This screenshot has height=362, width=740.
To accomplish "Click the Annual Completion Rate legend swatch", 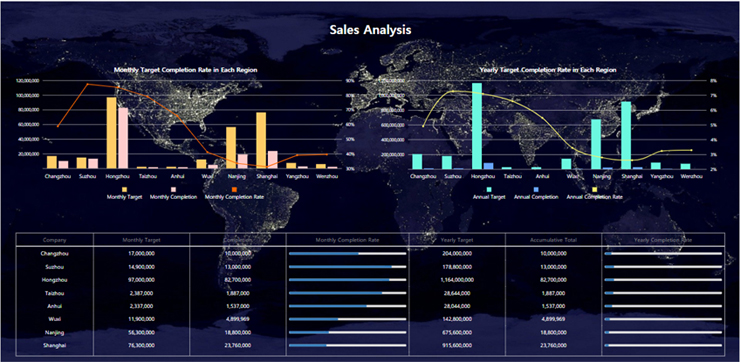I will (594, 189).
